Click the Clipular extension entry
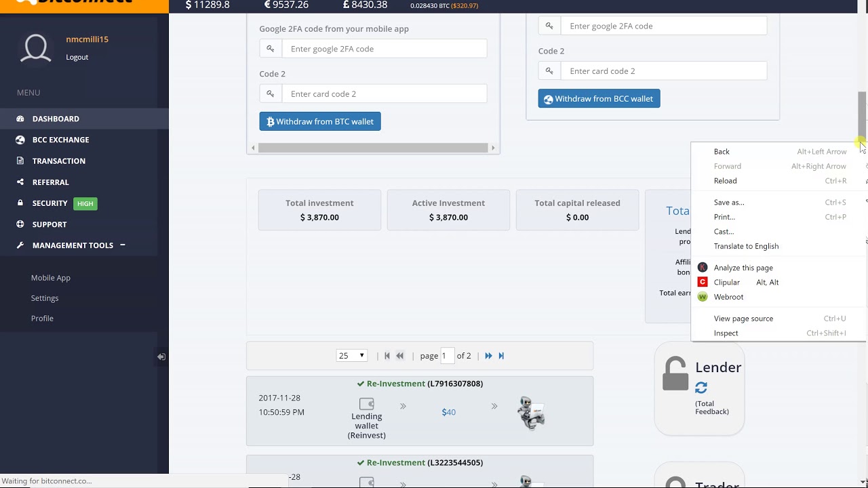868x488 pixels. 779,283
